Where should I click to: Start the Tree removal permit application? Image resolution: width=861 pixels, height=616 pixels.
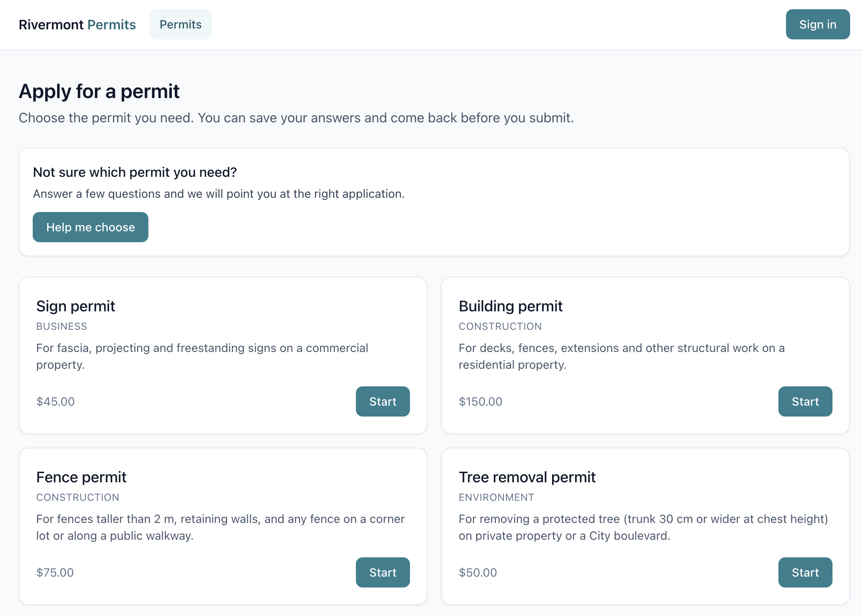point(805,572)
